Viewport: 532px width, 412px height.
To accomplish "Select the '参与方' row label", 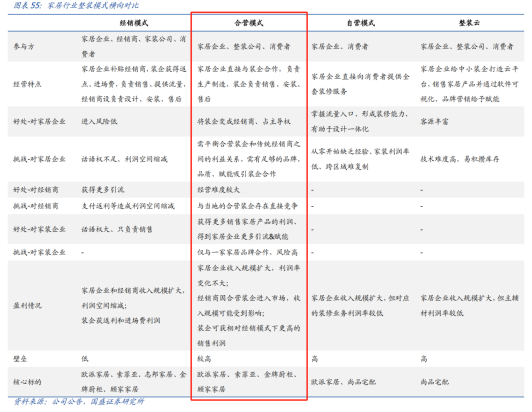I will tap(24, 46).
